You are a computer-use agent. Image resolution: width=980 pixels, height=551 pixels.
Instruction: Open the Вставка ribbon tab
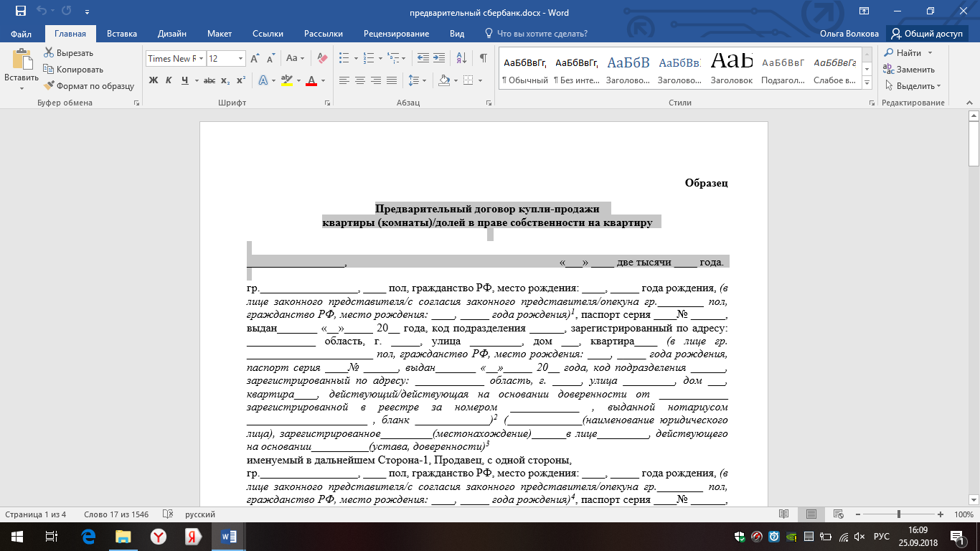click(x=122, y=34)
